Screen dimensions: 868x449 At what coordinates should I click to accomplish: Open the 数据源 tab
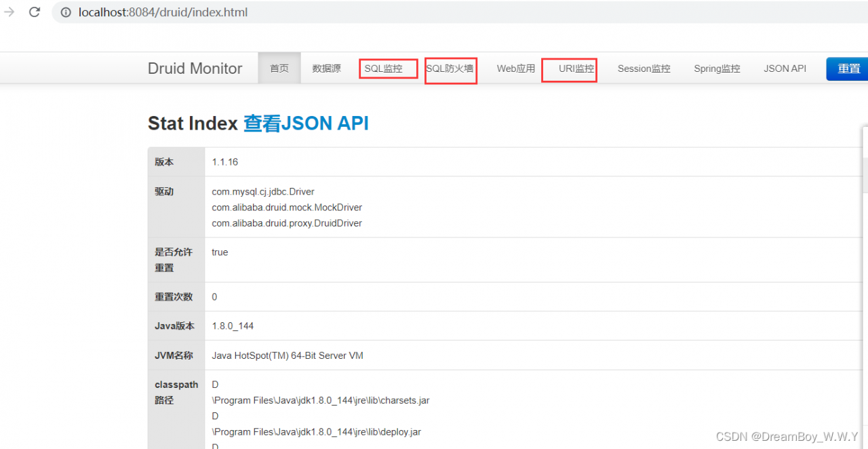[326, 69]
